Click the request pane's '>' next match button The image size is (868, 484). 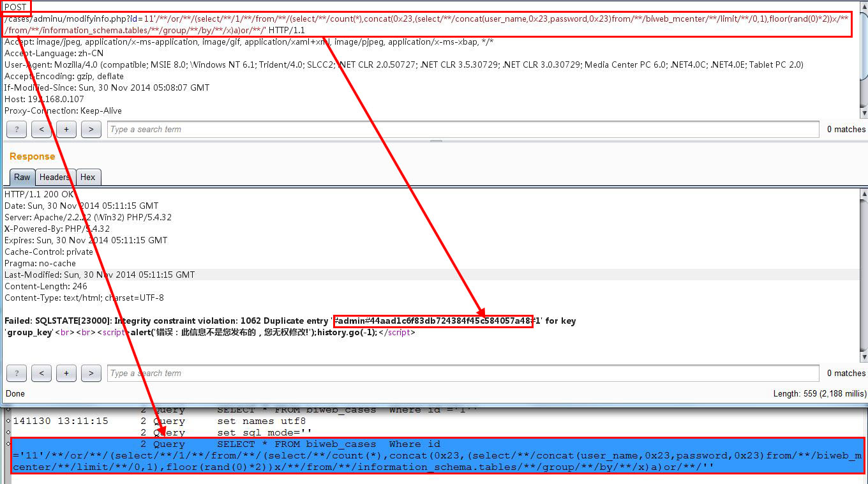91,130
